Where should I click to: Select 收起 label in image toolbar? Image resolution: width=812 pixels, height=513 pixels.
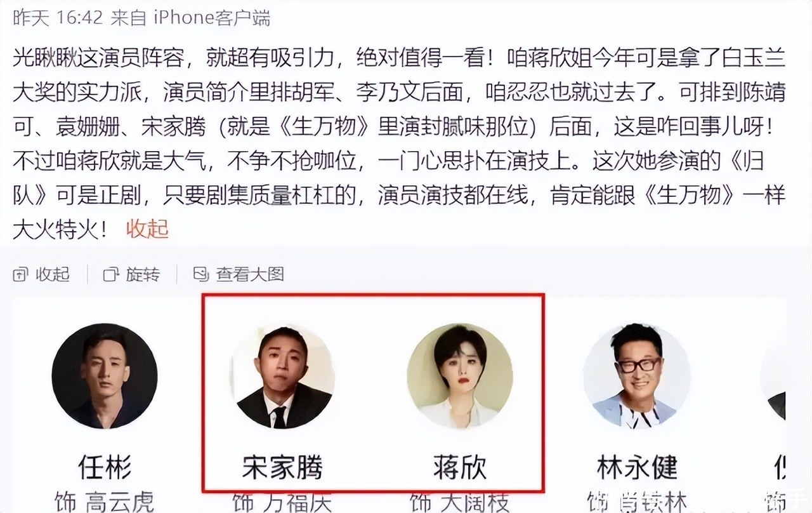pos(52,275)
